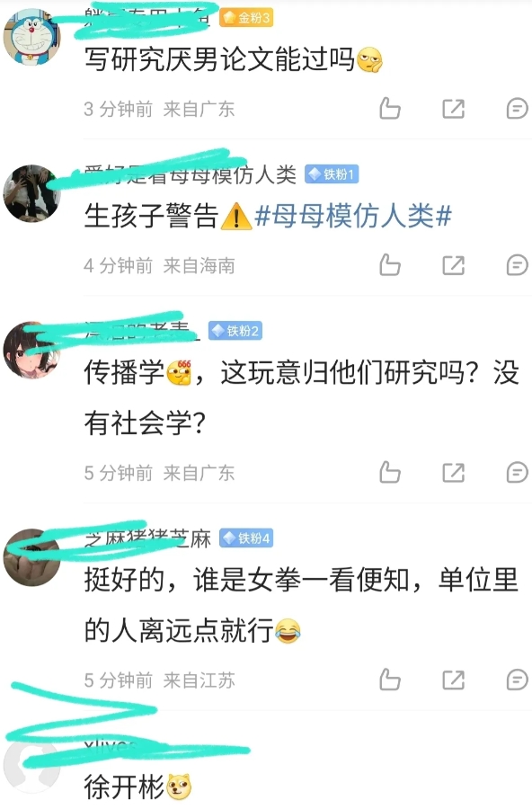Tap the 金粉3 badge

pyautogui.click(x=246, y=18)
